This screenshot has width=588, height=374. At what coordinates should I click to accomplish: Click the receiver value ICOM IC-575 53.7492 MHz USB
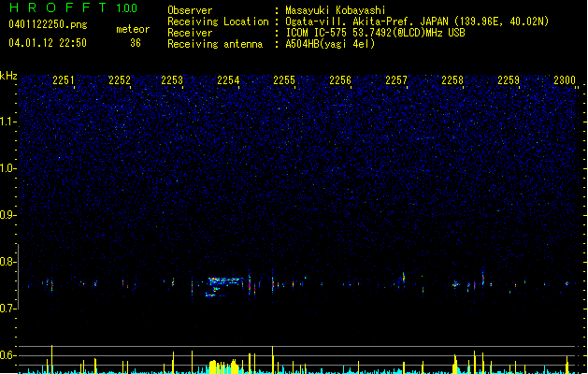pos(376,33)
